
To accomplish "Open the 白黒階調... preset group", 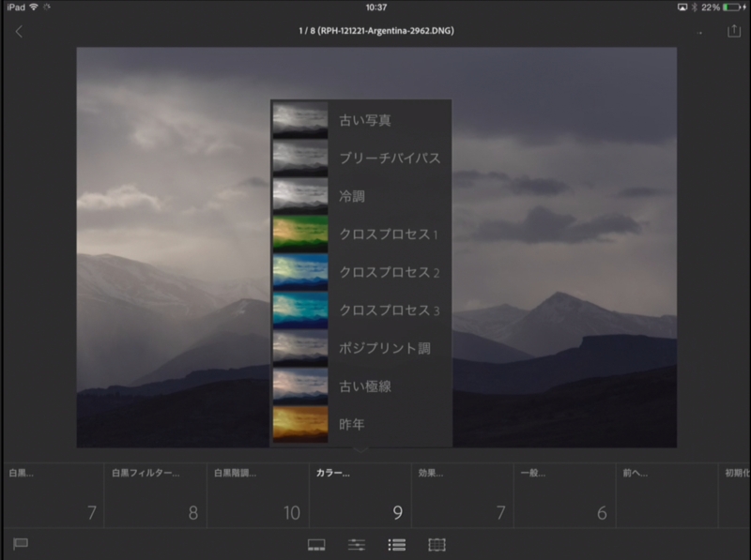I will [257, 495].
